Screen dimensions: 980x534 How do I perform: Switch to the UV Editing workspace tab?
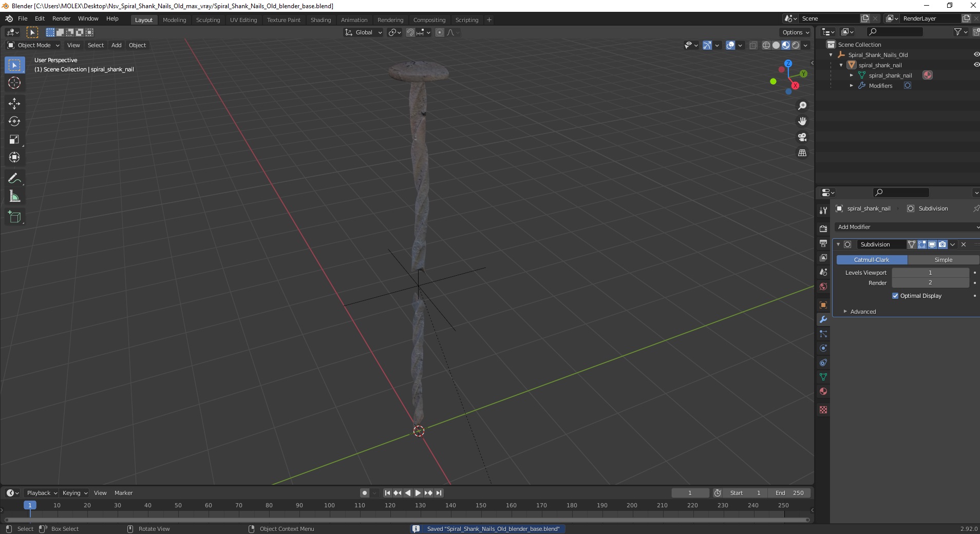(243, 20)
